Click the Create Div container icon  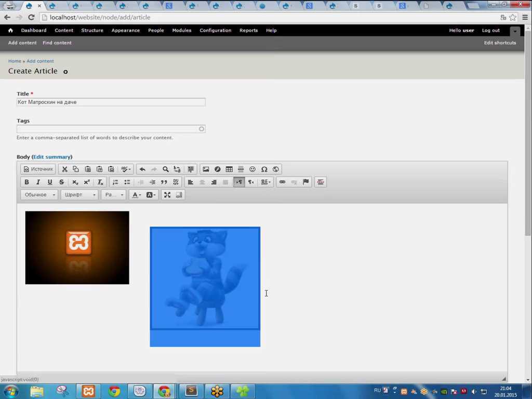pyautogui.click(x=176, y=182)
